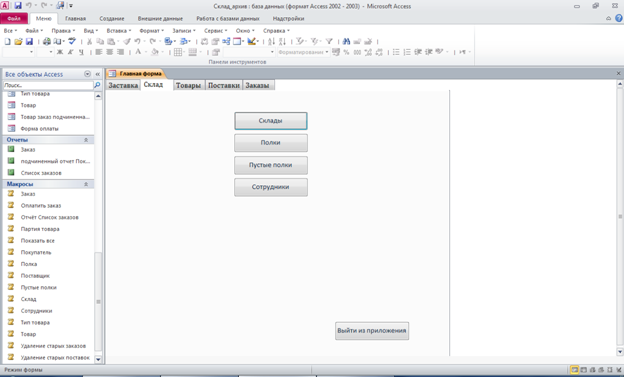
Task: Click the thousands separator 000 icon
Action: [x=357, y=52]
